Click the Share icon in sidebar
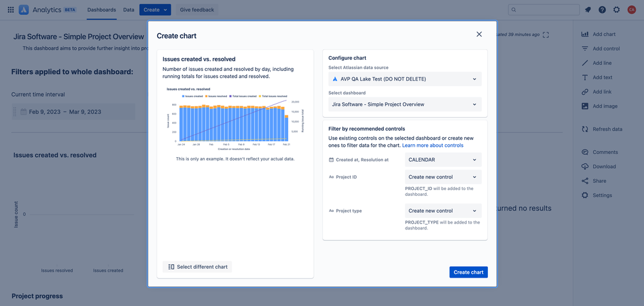644x306 pixels. click(585, 181)
